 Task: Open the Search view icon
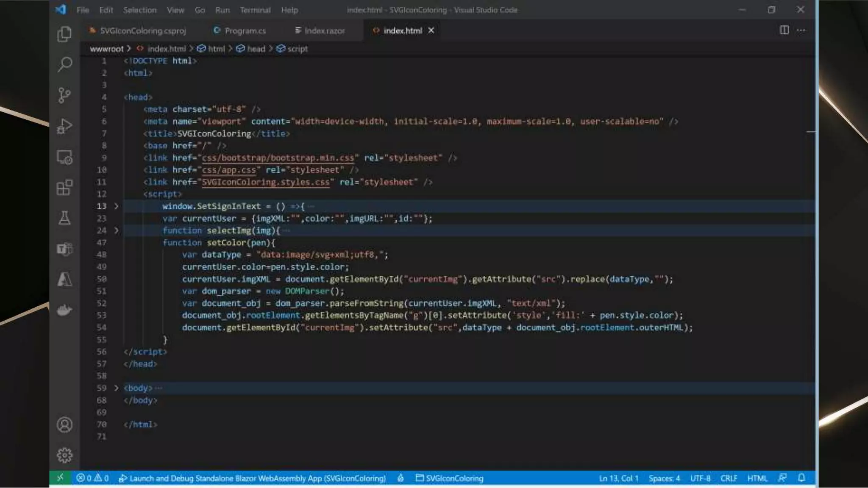click(64, 64)
